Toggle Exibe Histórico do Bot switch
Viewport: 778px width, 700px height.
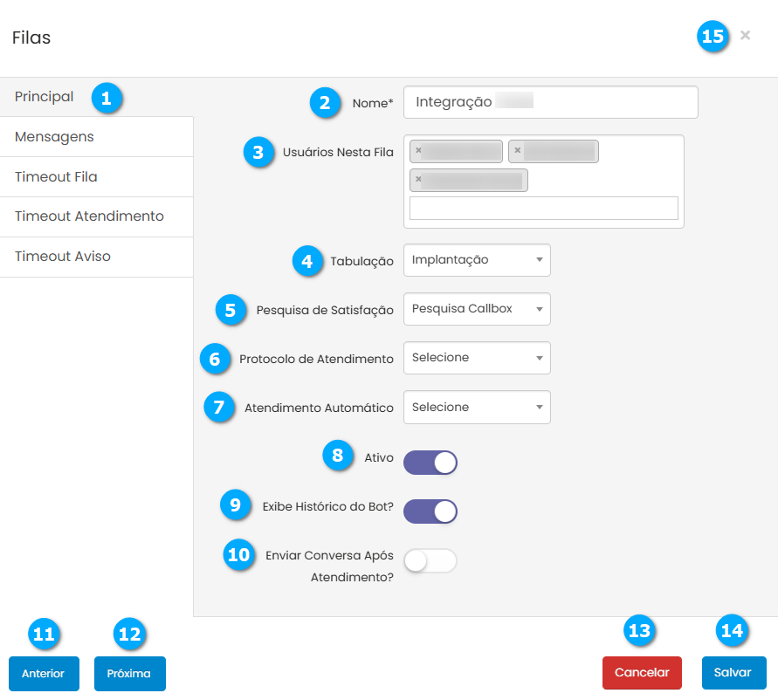[x=430, y=511]
